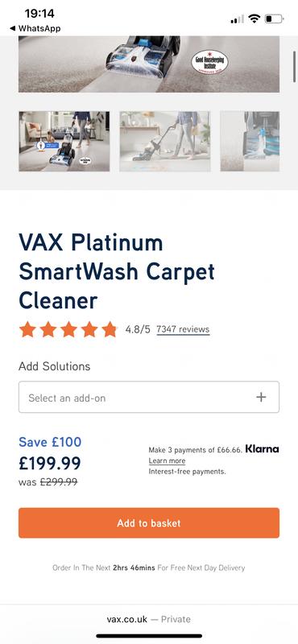Screen dimensions: 298x644
Task: Tap the Klarna logo
Action: click(262, 449)
